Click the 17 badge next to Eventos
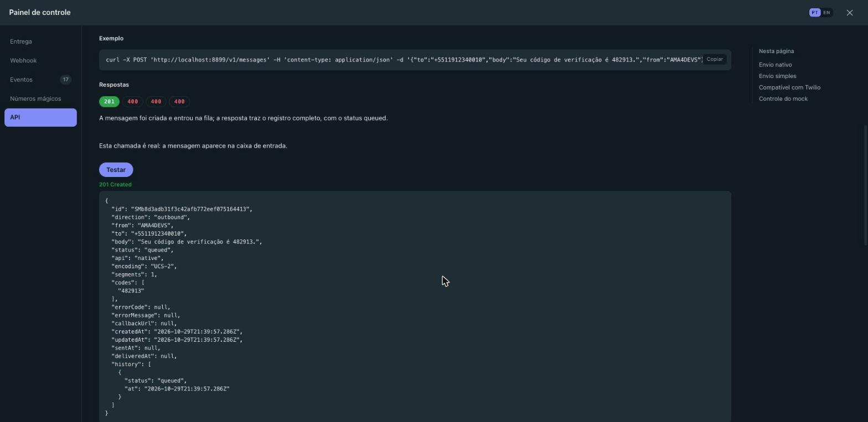Image resolution: width=868 pixels, height=422 pixels. [x=65, y=80]
